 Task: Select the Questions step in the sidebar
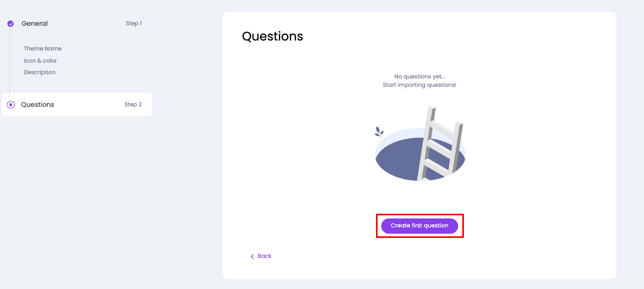click(x=37, y=105)
